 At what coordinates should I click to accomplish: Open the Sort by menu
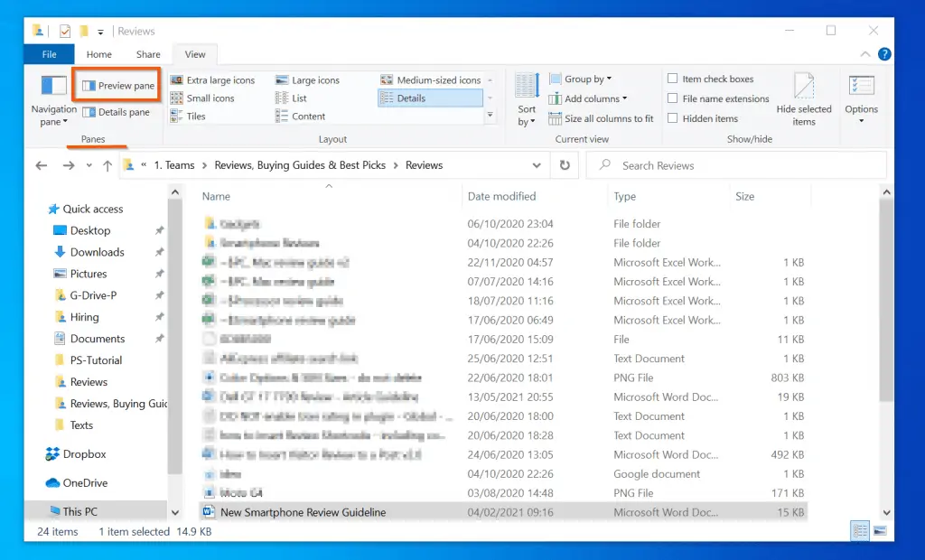[x=527, y=99]
